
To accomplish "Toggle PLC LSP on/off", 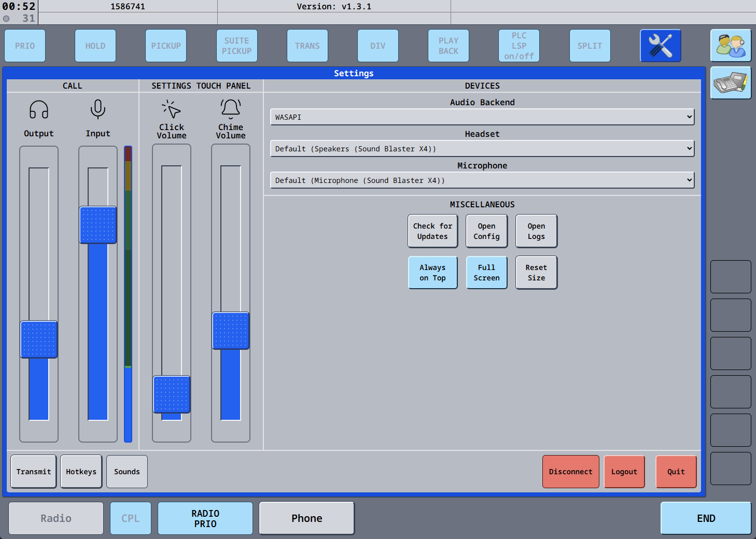I will click(x=519, y=46).
